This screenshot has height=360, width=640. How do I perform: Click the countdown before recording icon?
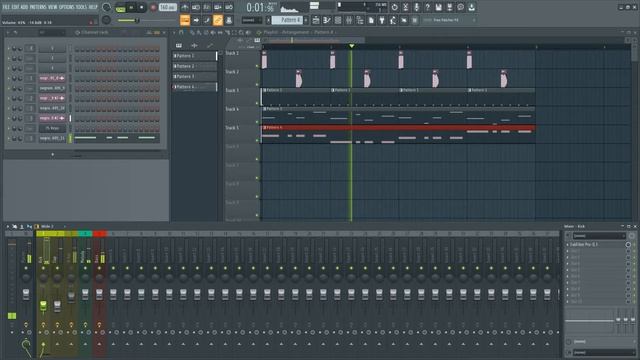pyautogui.click(x=207, y=7)
